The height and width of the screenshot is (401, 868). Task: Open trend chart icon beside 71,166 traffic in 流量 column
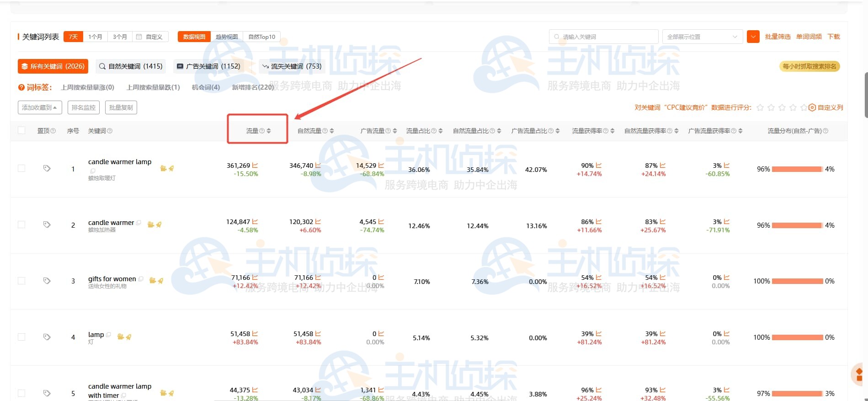click(x=255, y=278)
